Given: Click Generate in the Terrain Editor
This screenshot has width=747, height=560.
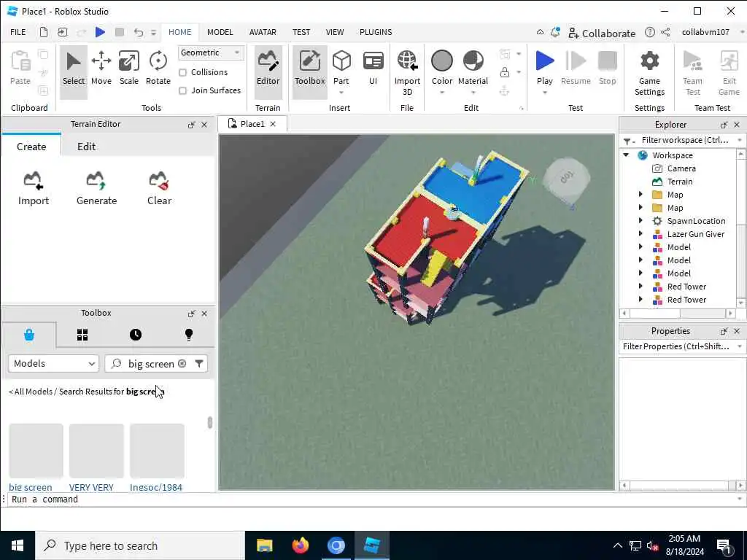Looking at the screenshot, I should [x=96, y=188].
